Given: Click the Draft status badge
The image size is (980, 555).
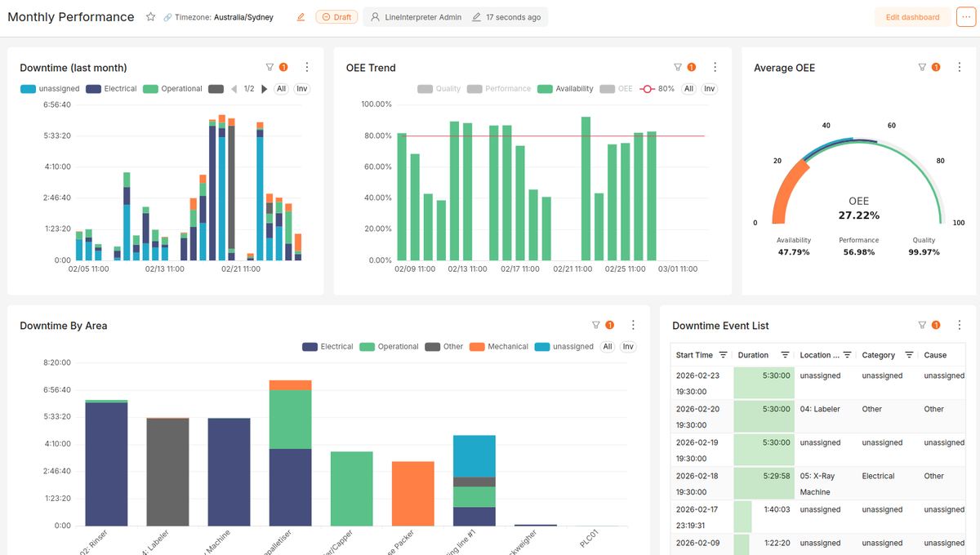Looking at the screenshot, I should point(336,16).
